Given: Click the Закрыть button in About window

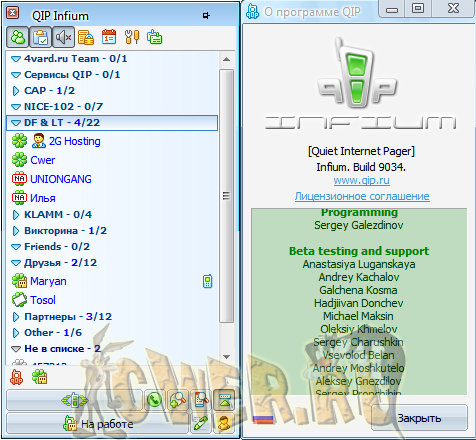Looking at the screenshot, I should [419, 418].
